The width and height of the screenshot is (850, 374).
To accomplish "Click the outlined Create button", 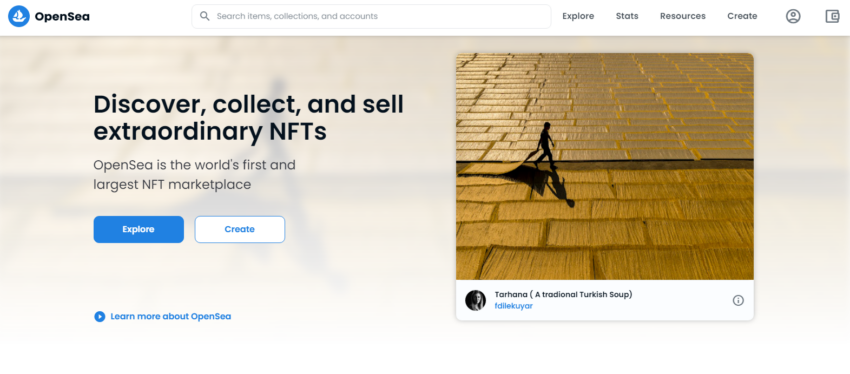I will (240, 229).
